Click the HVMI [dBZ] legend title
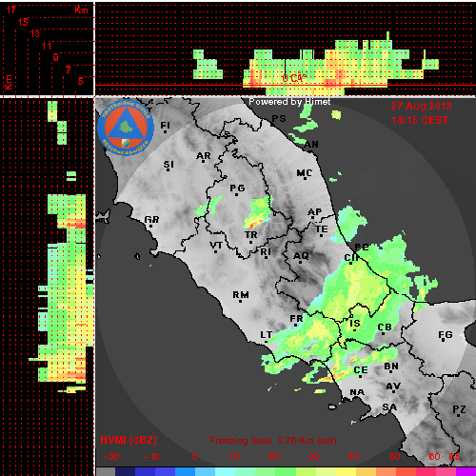This screenshot has width=476, height=476. (x=129, y=440)
